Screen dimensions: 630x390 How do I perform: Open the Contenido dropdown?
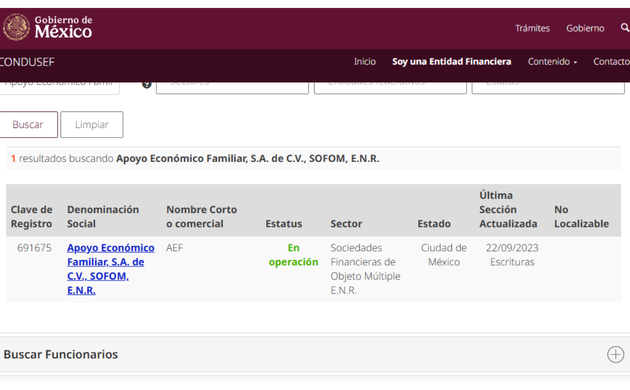tap(552, 61)
